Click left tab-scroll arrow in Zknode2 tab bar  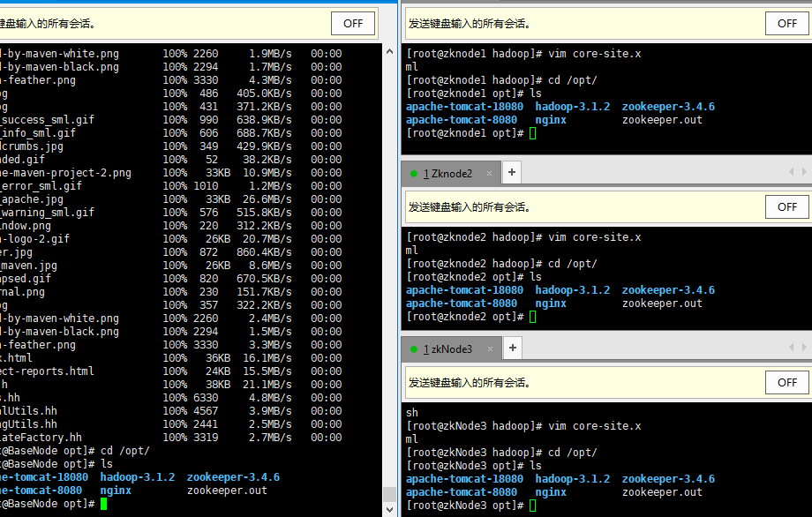[792, 171]
